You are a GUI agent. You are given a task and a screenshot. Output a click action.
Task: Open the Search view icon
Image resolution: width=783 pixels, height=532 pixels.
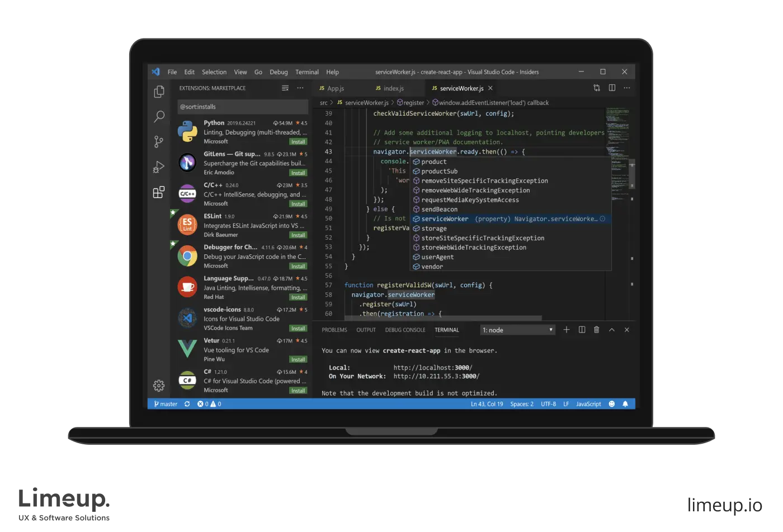pyautogui.click(x=159, y=117)
